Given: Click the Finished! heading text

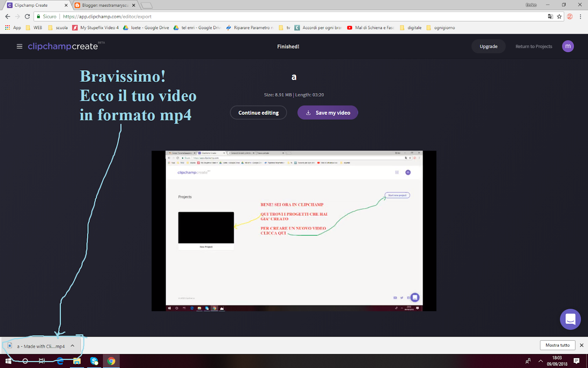Looking at the screenshot, I should pyautogui.click(x=288, y=46).
